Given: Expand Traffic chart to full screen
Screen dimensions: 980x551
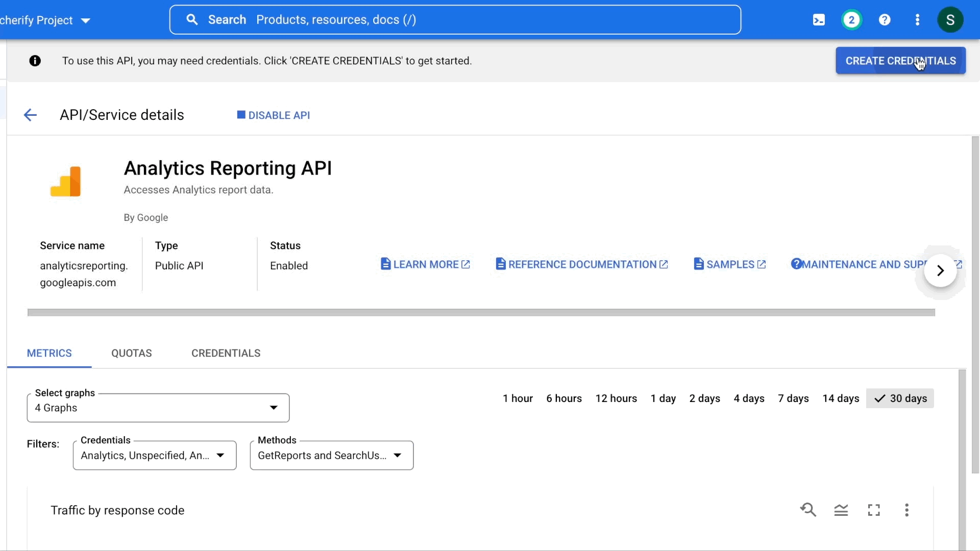Looking at the screenshot, I should [874, 510].
